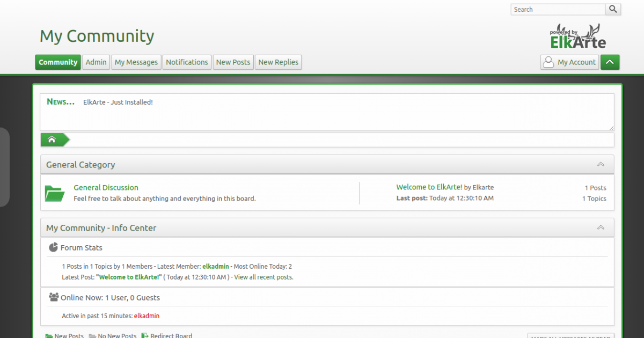The height and width of the screenshot is (338, 644).
Task: Toggle the green header collapse arrow
Action: point(610,62)
